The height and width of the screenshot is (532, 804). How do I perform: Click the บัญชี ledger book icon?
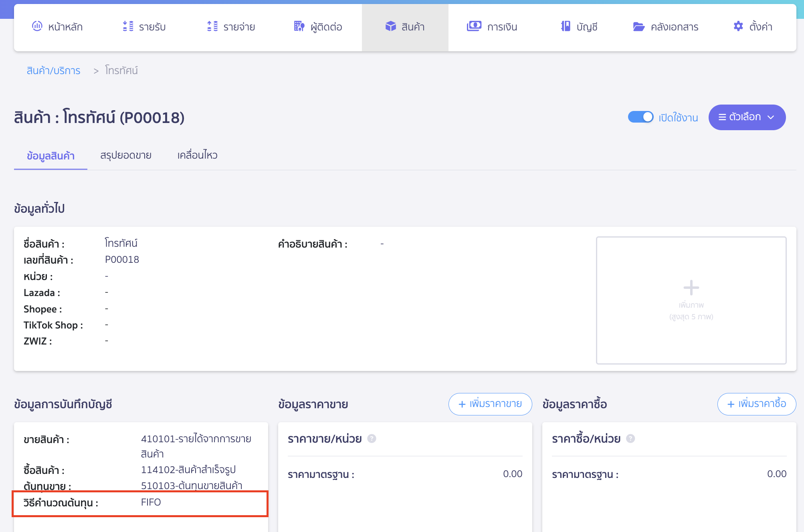(x=565, y=26)
